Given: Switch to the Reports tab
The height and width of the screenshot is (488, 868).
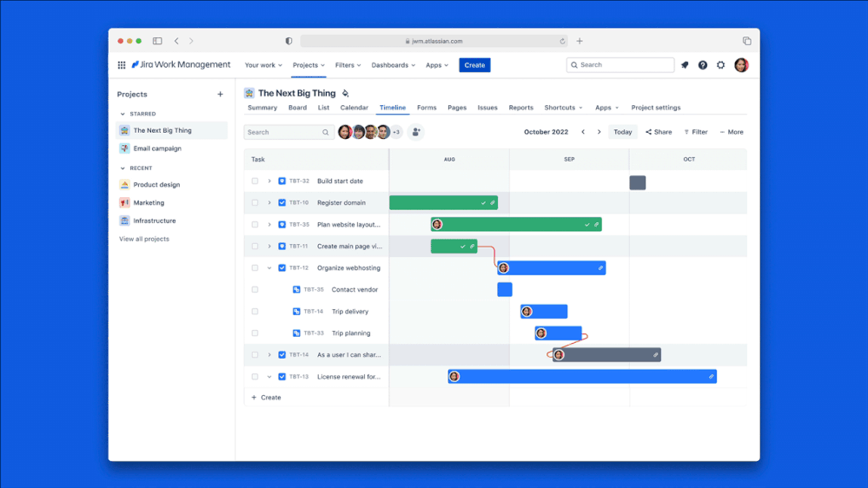Looking at the screenshot, I should click(521, 108).
